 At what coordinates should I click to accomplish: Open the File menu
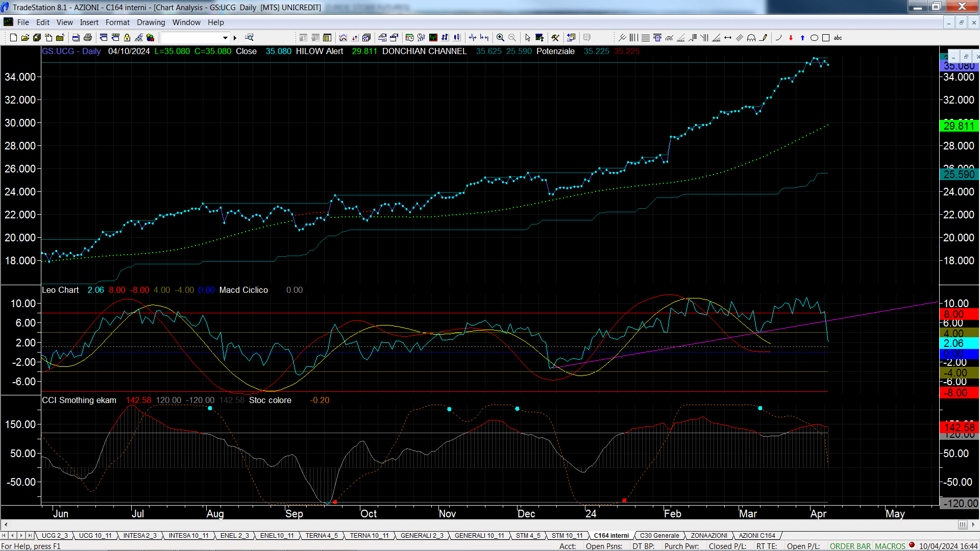pyautogui.click(x=23, y=22)
